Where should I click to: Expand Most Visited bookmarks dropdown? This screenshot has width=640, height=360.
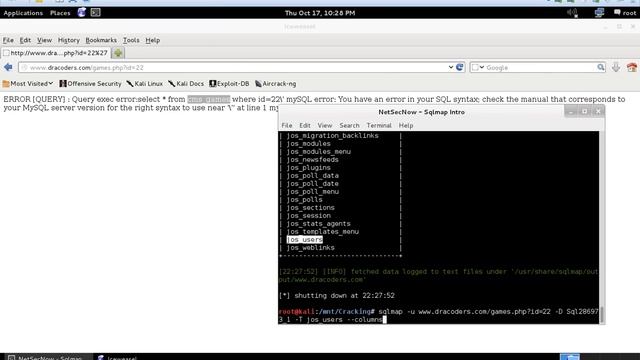click(x=28, y=84)
